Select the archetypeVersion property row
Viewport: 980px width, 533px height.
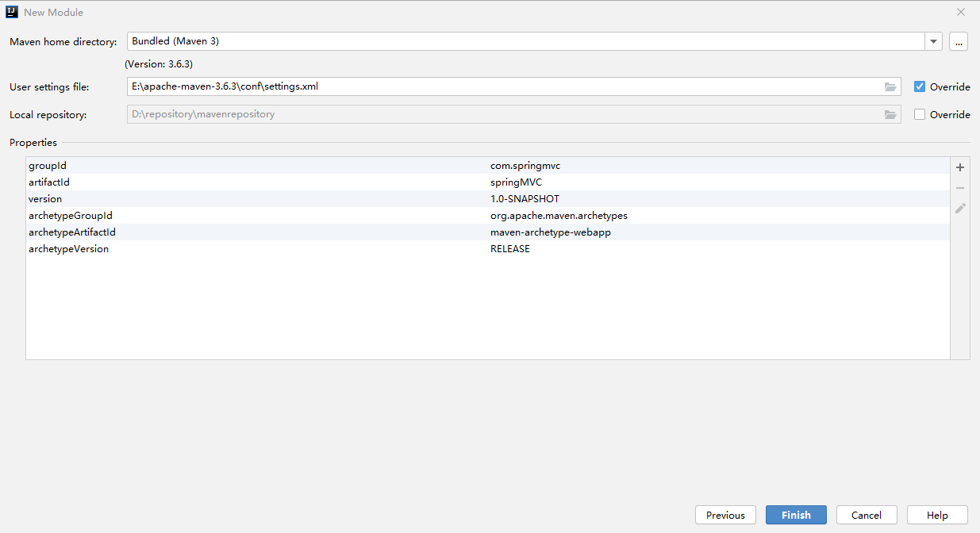coord(488,249)
